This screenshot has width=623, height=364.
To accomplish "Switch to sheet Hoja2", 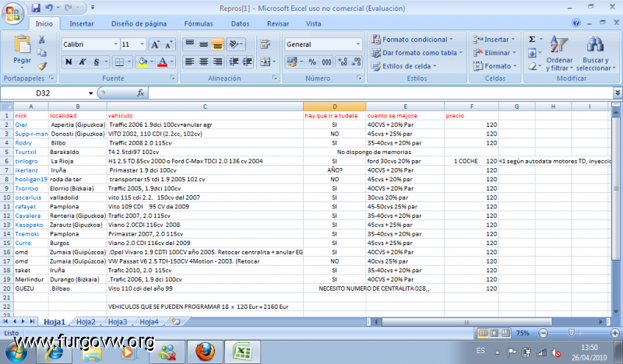I will pos(86,322).
